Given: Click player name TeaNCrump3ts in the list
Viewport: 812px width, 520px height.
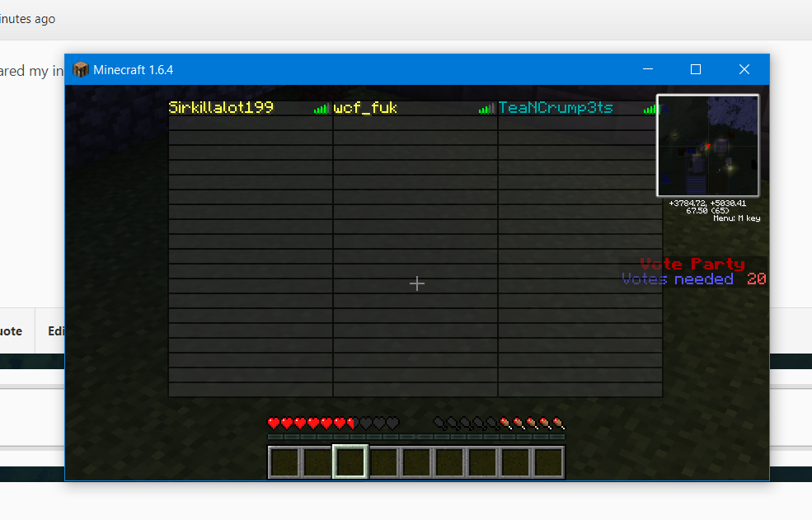Looking at the screenshot, I should coord(556,108).
